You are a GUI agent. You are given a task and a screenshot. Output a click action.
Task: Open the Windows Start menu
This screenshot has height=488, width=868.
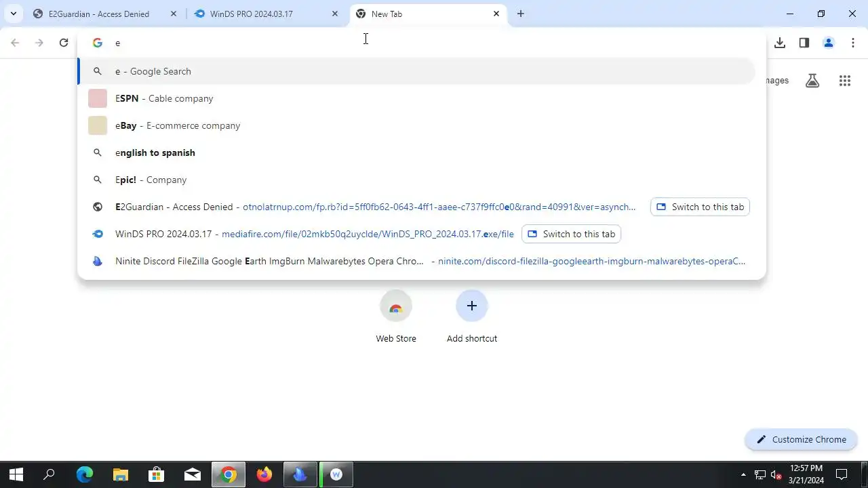16,475
